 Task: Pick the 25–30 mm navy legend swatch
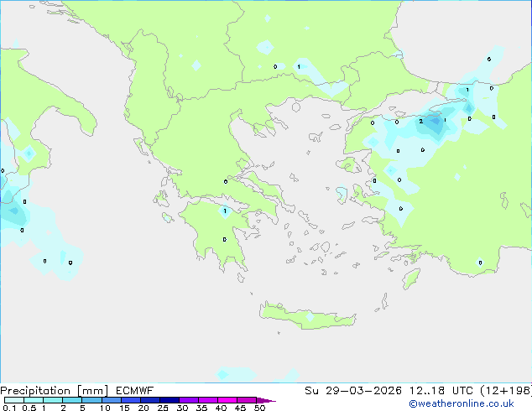[170, 400]
